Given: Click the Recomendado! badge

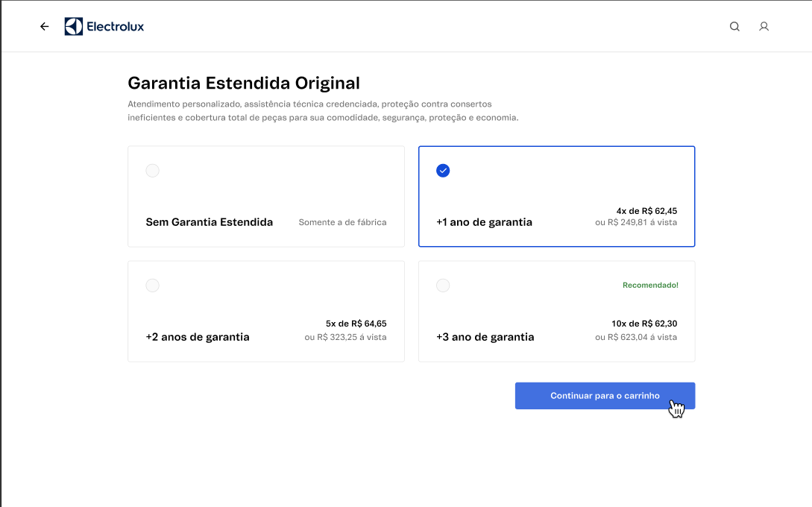Looking at the screenshot, I should click(x=650, y=285).
